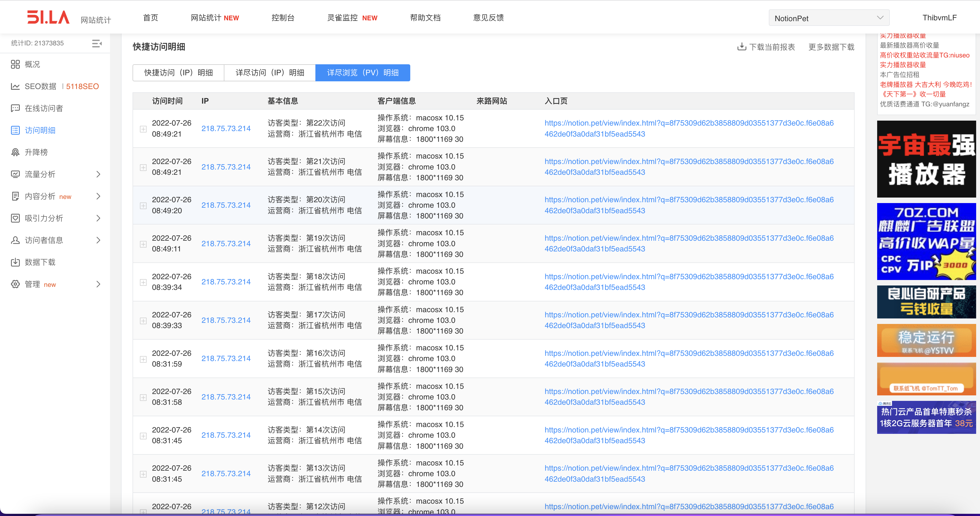Select the 详尽浏览（PV）明细 tab

click(x=363, y=73)
